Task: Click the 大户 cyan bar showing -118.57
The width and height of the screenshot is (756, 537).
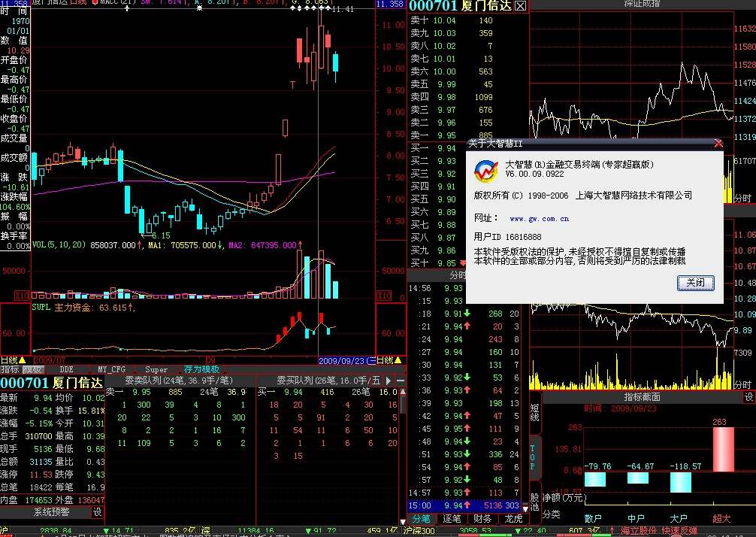Action: tap(681, 482)
